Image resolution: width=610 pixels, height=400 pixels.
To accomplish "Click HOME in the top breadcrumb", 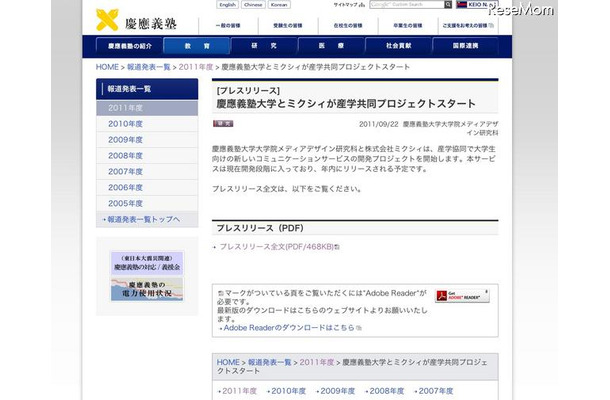I will [x=107, y=67].
